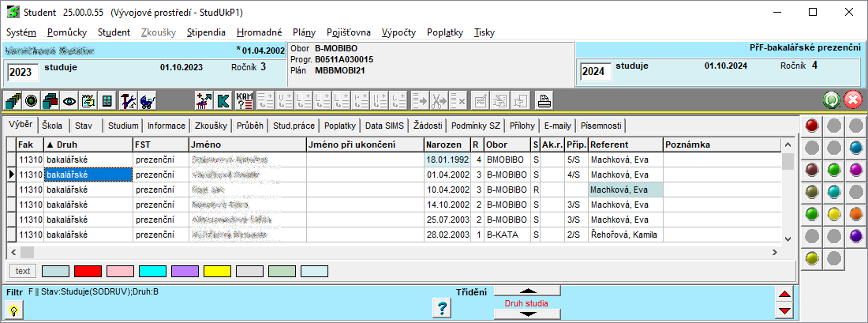This screenshot has height=323, width=868.
Task: Click the printer icon in the toolbar
Action: [x=544, y=100]
